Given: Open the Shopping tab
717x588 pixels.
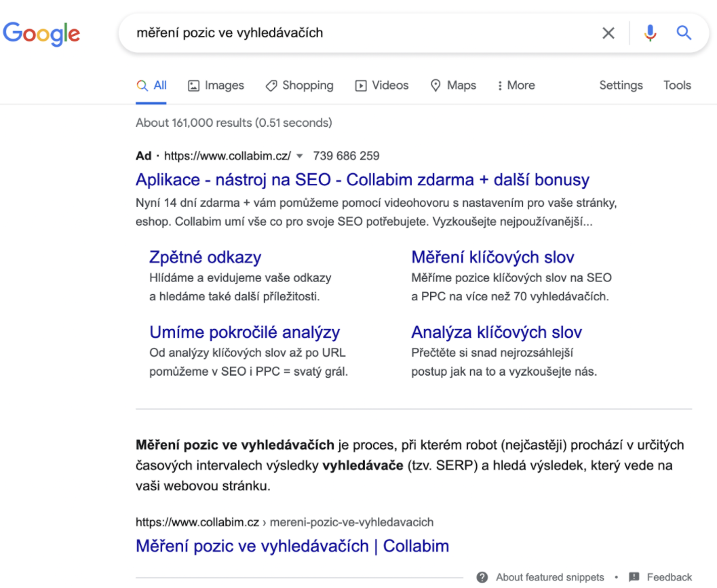Looking at the screenshot, I should tap(300, 85).
